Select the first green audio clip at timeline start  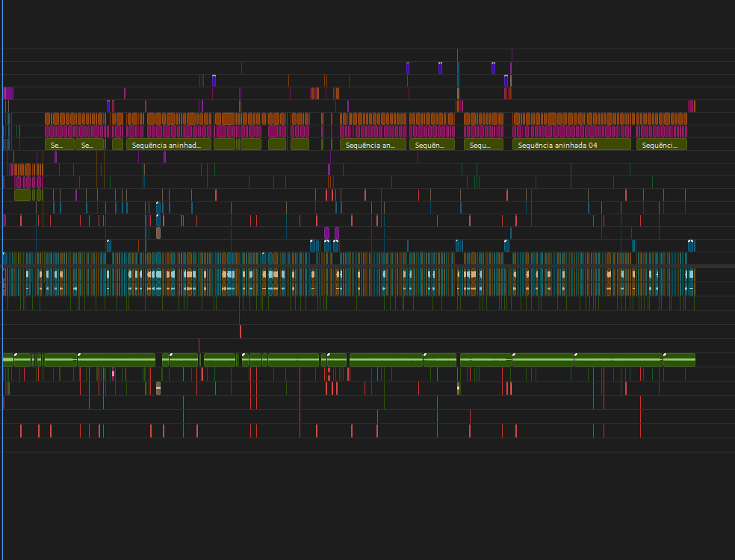(8, 360)
